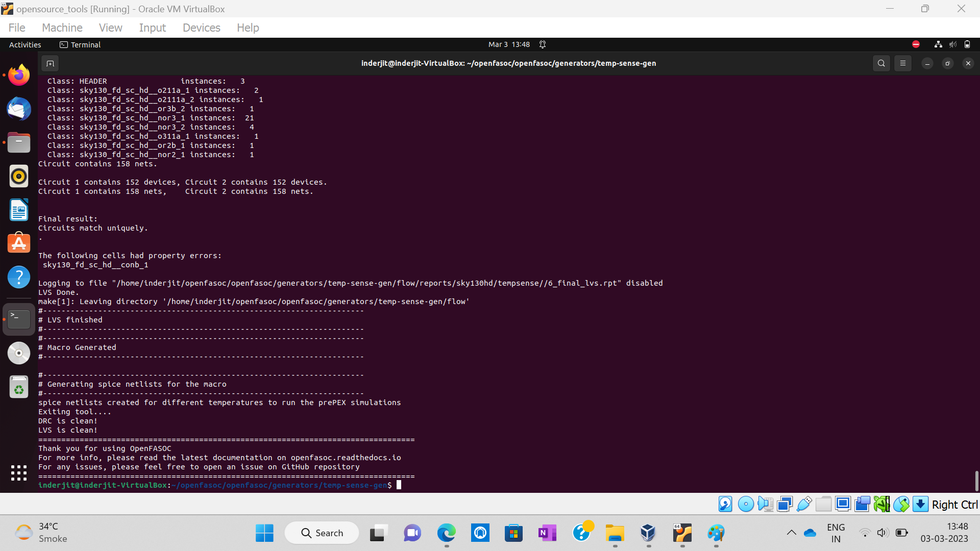The image size is (980, 551).
Task: Open Rhythmbox music player from the dock
Action: coord(19,177)
